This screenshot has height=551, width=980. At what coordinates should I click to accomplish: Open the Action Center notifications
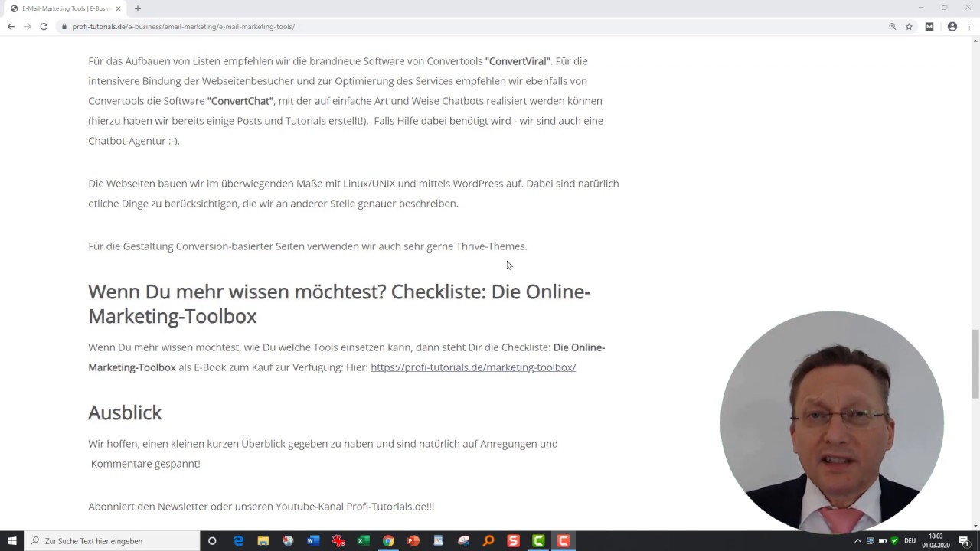pos(964,541)
